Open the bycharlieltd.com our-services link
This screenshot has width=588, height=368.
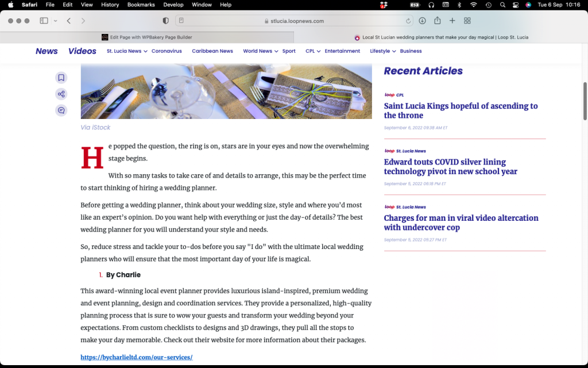(137, 357)
